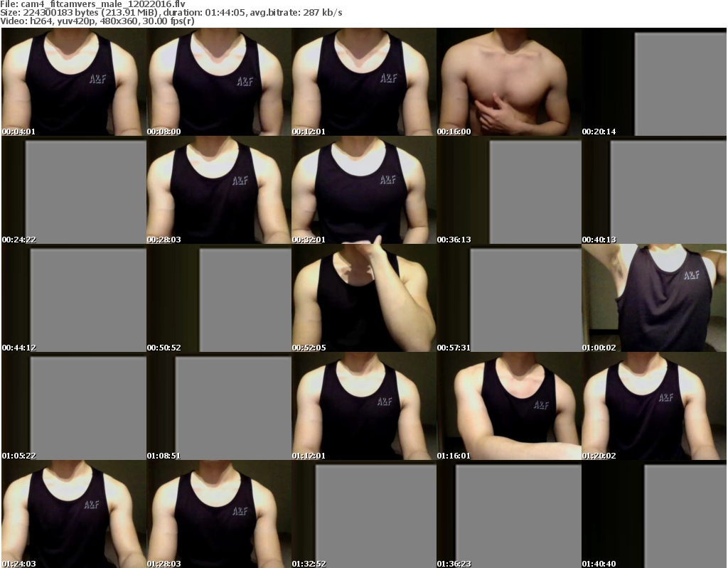The image size is (728, 568).
Task: Click the avg.bitrate value 287 kb/s
Action: (321, 13)
